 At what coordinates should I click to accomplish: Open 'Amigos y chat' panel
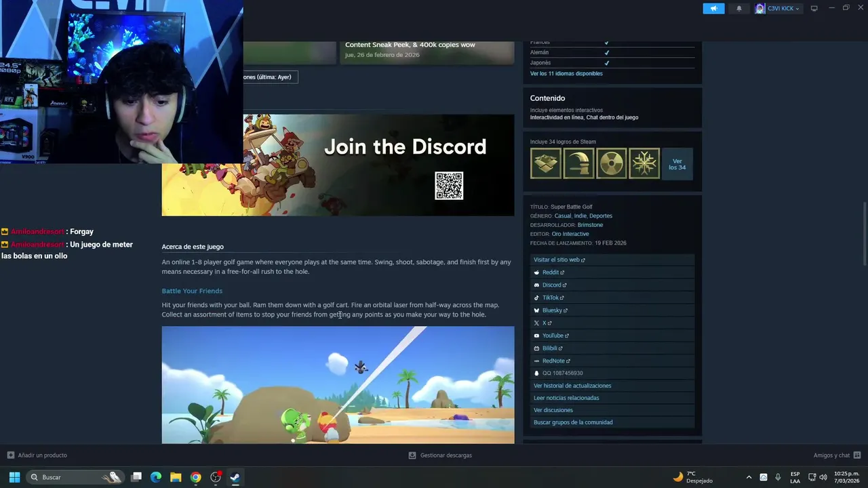click(x=837, y=455)
